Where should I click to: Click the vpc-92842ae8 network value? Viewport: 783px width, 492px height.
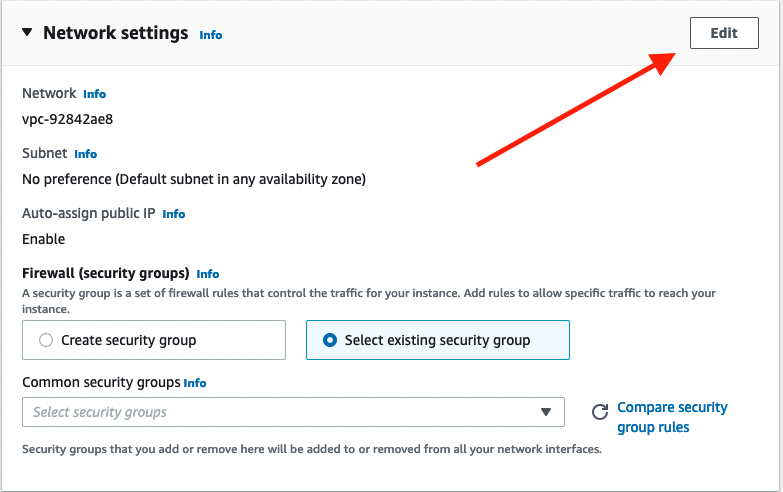click(67, 119)
